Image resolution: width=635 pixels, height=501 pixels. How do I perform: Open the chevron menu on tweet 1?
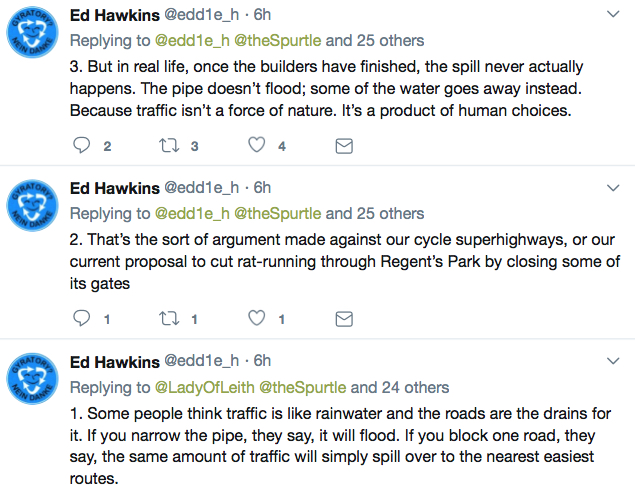613,361
